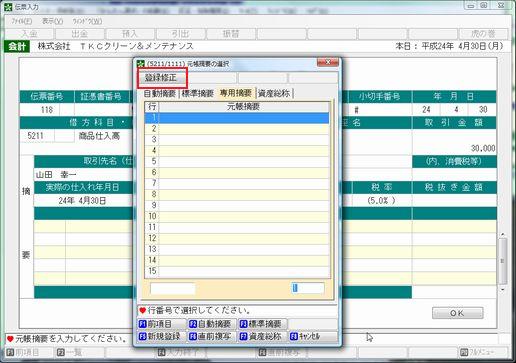Screen dimensions: 516x363
Task: Click the green 会計 badge
Action: coord(17,46)
